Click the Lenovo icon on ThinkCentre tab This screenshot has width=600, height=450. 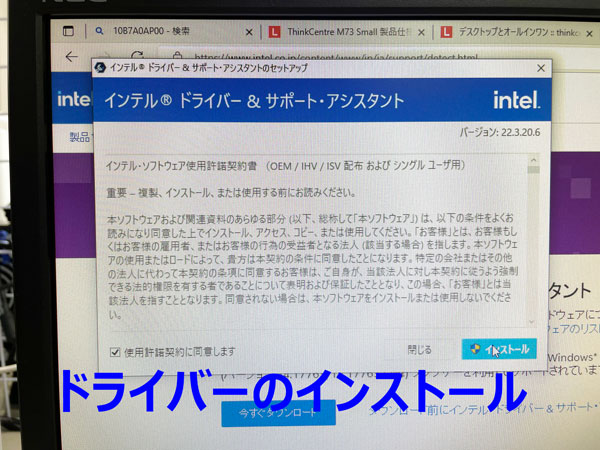[274, 32]
